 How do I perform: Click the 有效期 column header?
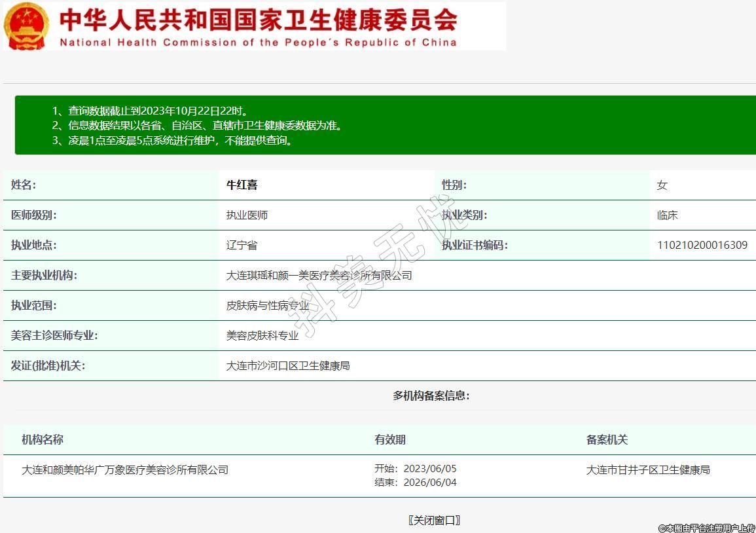390,439
